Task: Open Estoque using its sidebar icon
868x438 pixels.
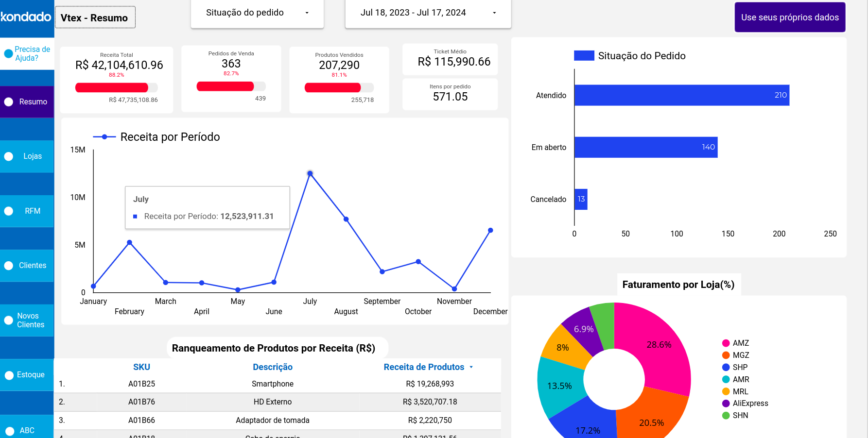Action: coord(8,374)
